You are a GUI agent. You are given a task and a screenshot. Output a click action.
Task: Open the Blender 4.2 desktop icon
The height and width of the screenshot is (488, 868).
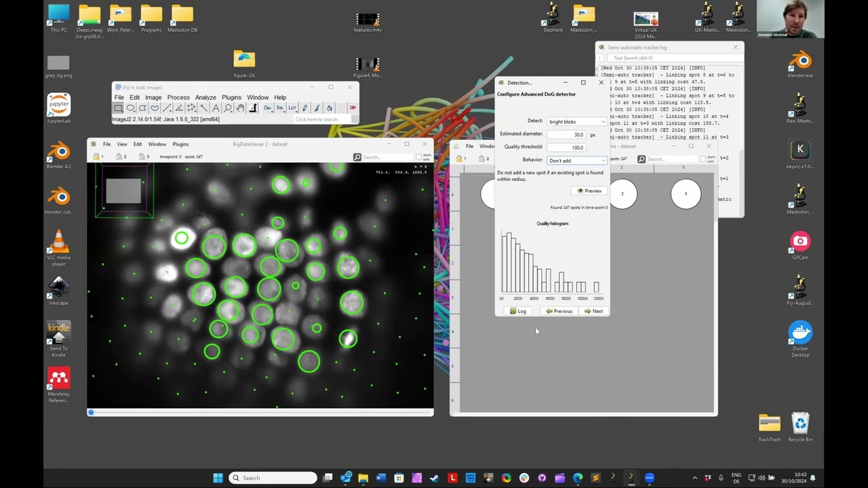(59, 155)
